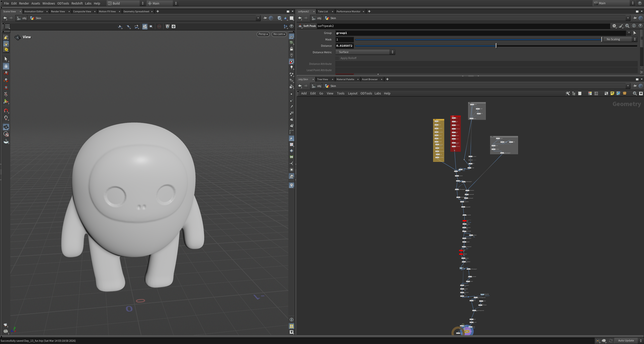Click the snapshot camera icon in viewport top toolbar
Viewport: 644px width, 344px height.
tap(168, 26)
